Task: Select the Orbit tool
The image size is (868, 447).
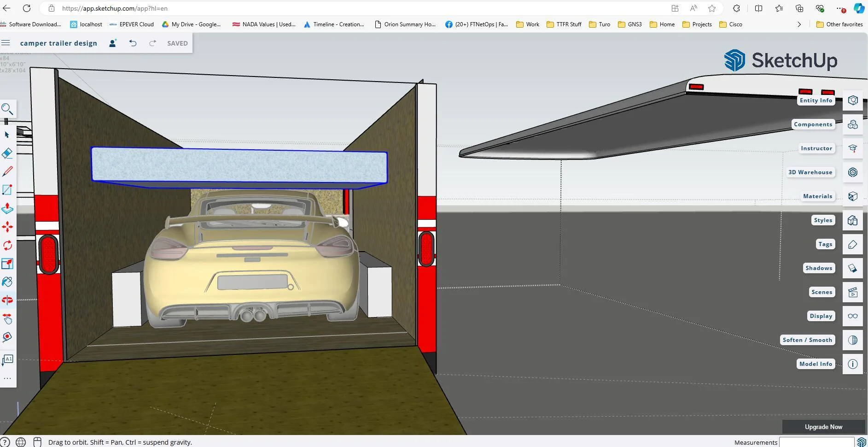Action: pyautogui.click(x=7, y=300)
